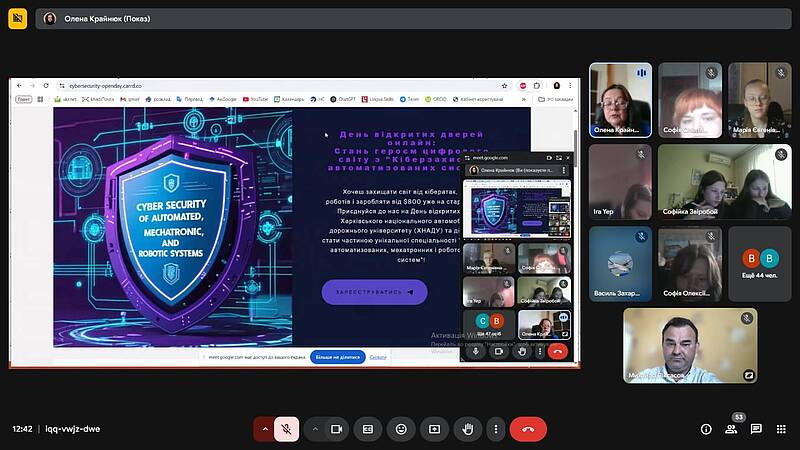Open microphone audio settings chevron
800x450 pixels.
(265, 429)
